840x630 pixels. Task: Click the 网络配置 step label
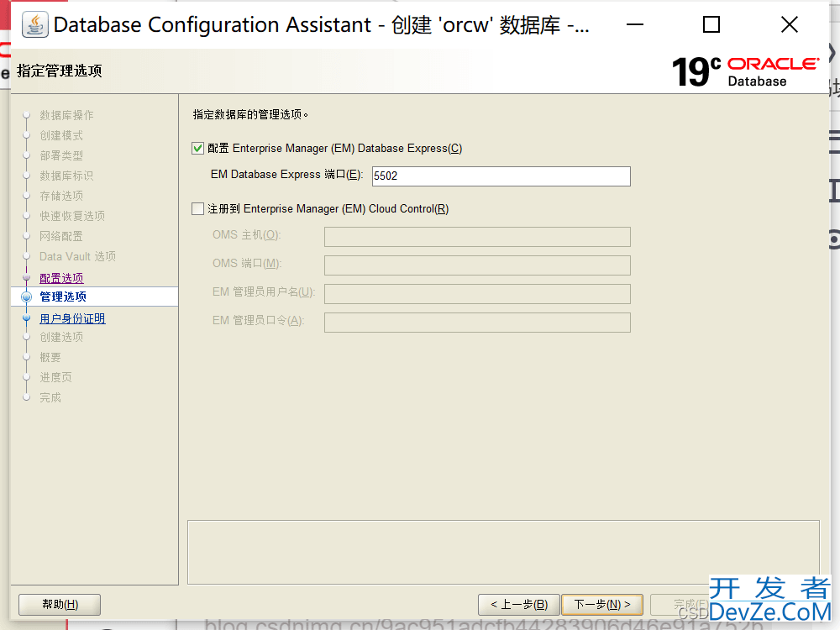[61, 236]
